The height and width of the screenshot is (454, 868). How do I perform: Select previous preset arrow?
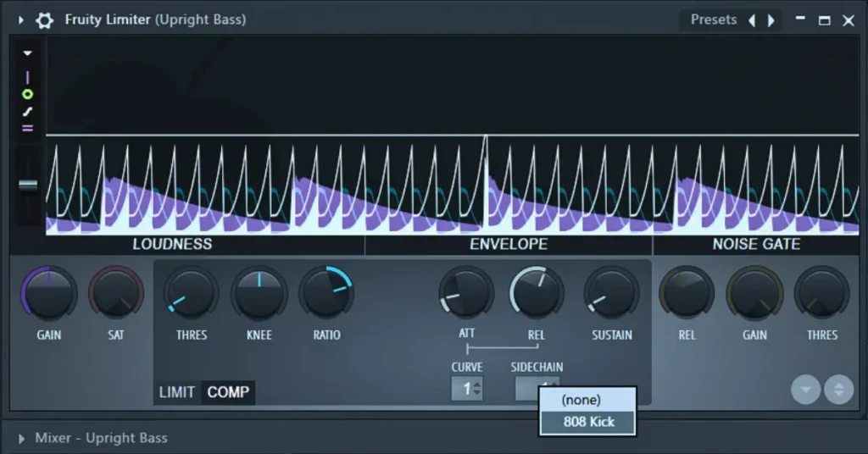tap(752, 20)
